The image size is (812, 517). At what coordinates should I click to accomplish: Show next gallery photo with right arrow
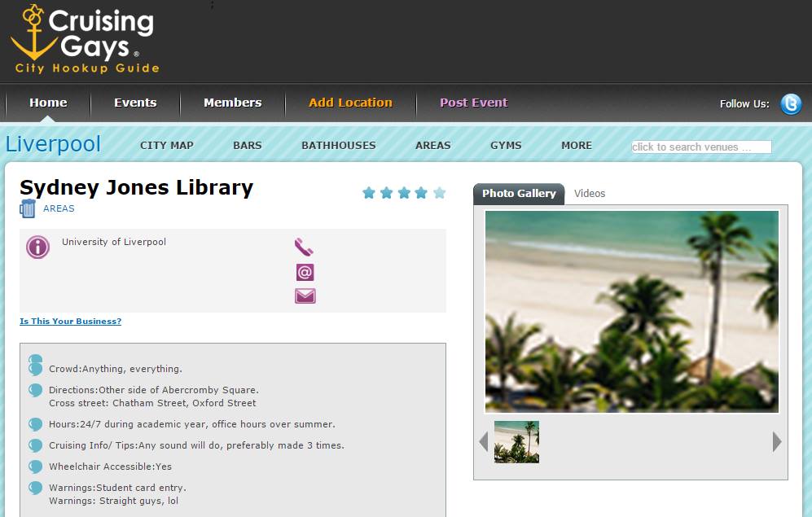[x=777, y=441]
